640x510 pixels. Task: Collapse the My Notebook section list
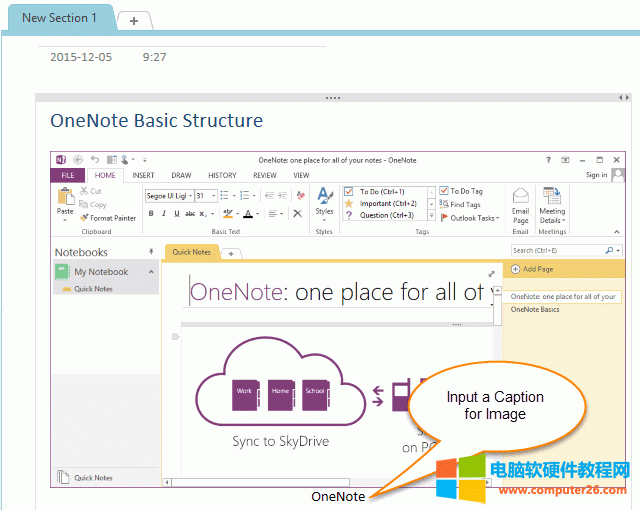coord(151,272)
